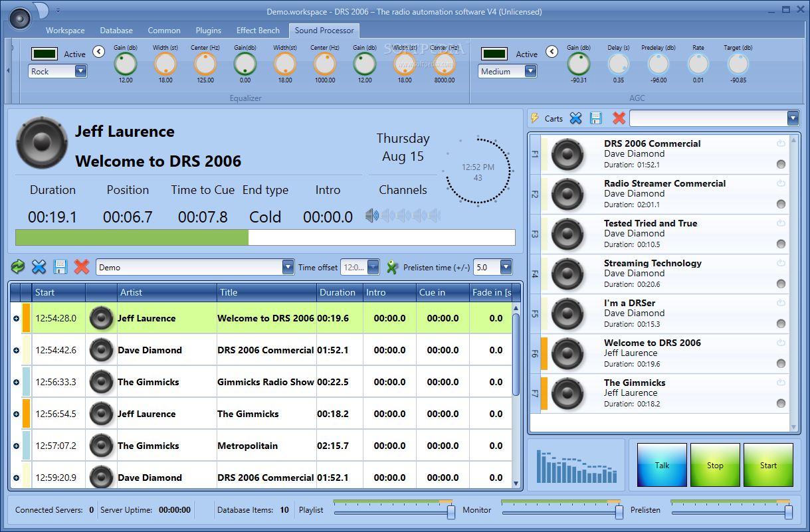This screenshot has width=810, height=532.
Task: Click the Monitor volume slider handle
Action: click(619, 512)
